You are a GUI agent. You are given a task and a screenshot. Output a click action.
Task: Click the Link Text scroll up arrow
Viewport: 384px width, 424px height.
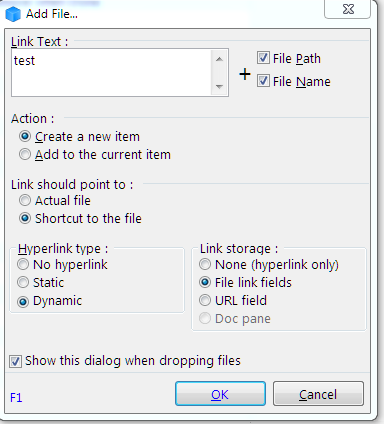tap(219, 59)
